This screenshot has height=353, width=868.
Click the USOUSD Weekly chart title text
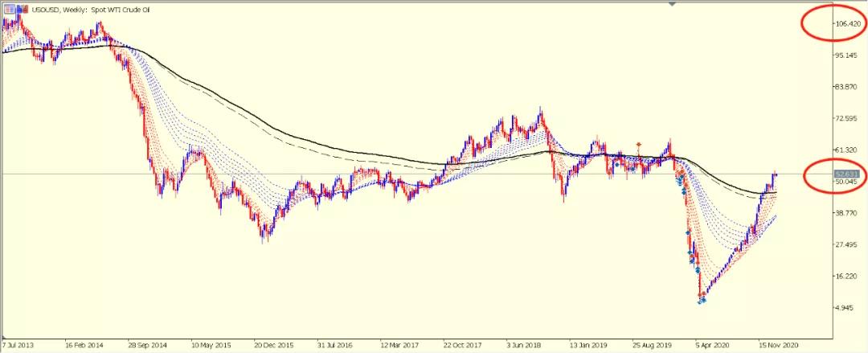click(79, 8)
